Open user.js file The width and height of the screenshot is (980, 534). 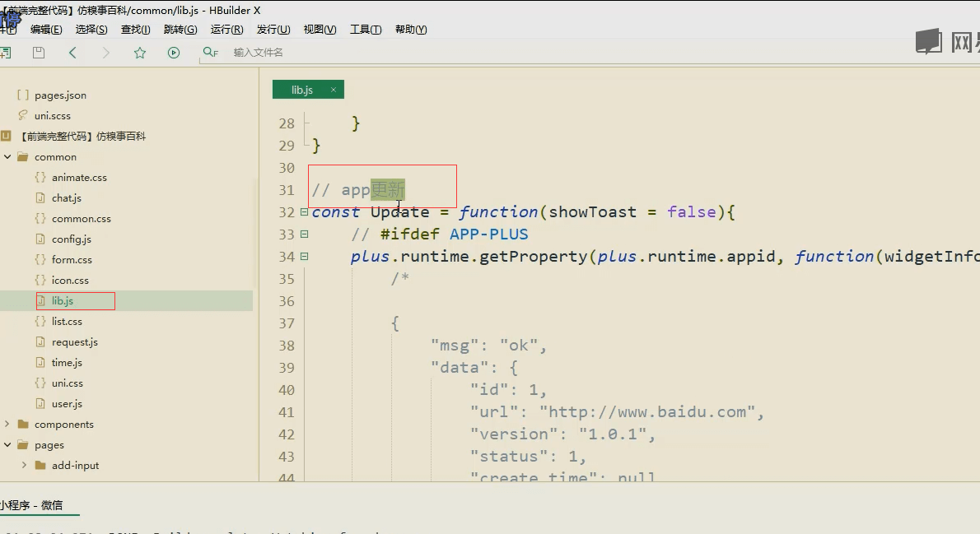[67, 403]
